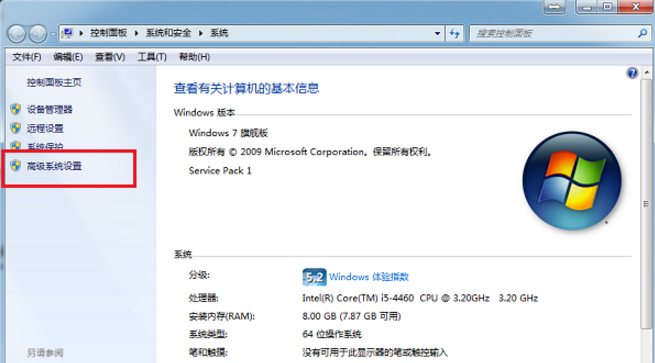Image resolution: width=655 pixels, height=363 pixels.
Task: Open the 编辑(E) menu
Action: tap(68, 57)
